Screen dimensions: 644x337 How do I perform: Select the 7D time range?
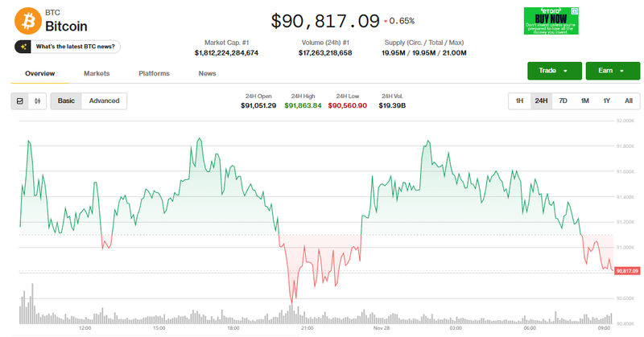[x=563, y=101]
